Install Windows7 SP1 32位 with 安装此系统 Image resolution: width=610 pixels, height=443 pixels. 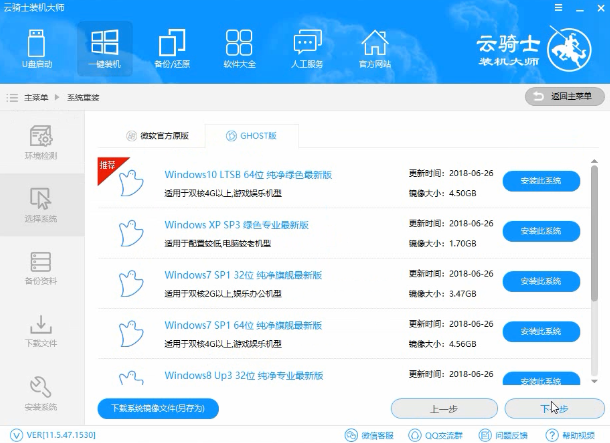pos(541,282)
